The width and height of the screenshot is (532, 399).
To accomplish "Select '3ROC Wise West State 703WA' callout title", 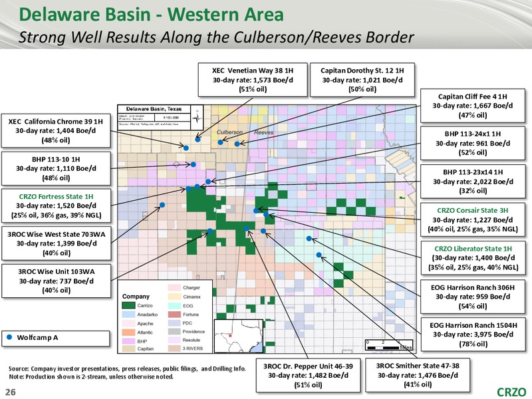I will (x=57, y=234).
